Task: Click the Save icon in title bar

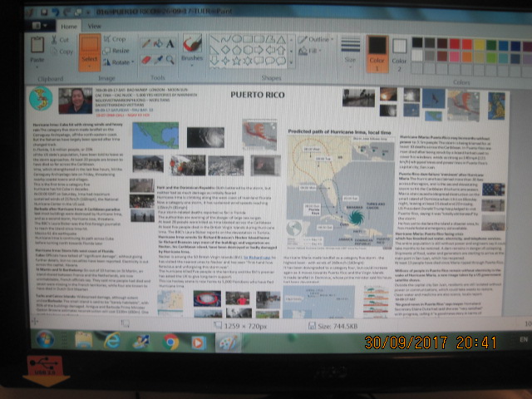Action: 44,12
